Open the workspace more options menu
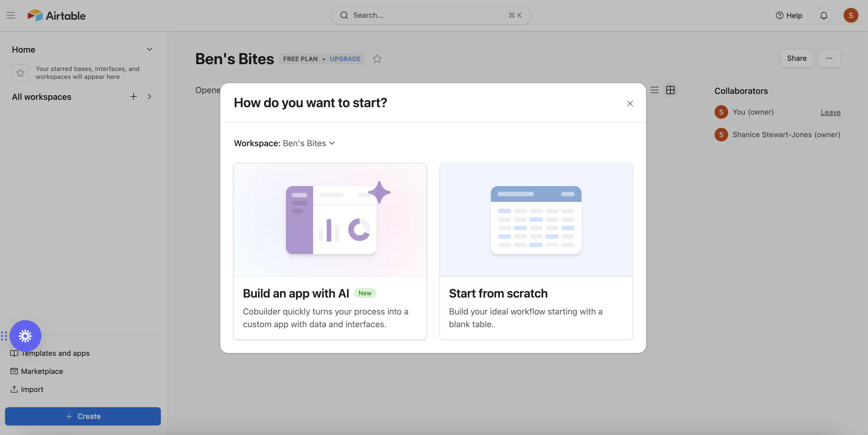868x435 pixels. point(829,58)
